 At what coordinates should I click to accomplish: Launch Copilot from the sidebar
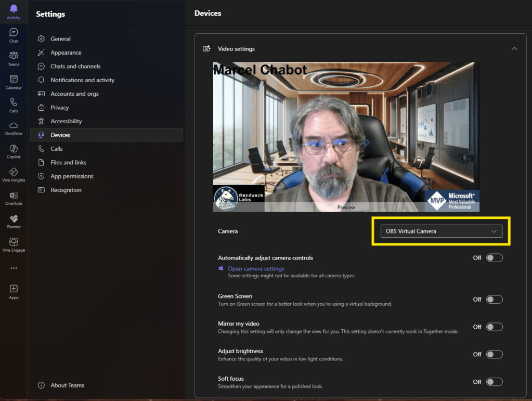pos(14,149)
